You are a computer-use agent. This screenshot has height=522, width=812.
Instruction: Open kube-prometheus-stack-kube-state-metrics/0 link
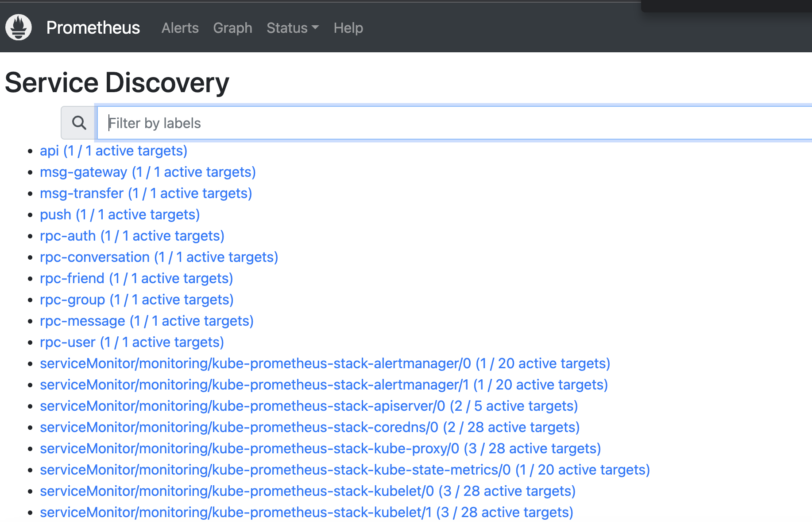[345, 470]
